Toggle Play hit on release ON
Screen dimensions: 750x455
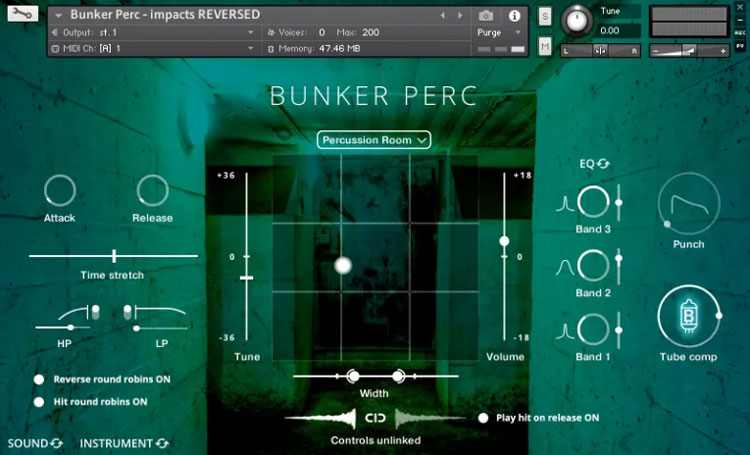tap(483, 418)
